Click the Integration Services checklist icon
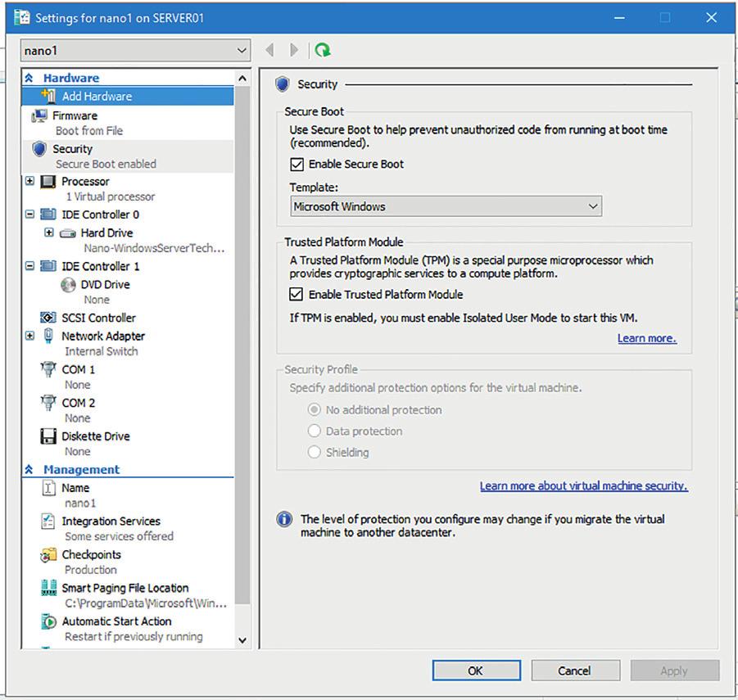The width and height of the screenshot is (738, 700). click(48, 522)
